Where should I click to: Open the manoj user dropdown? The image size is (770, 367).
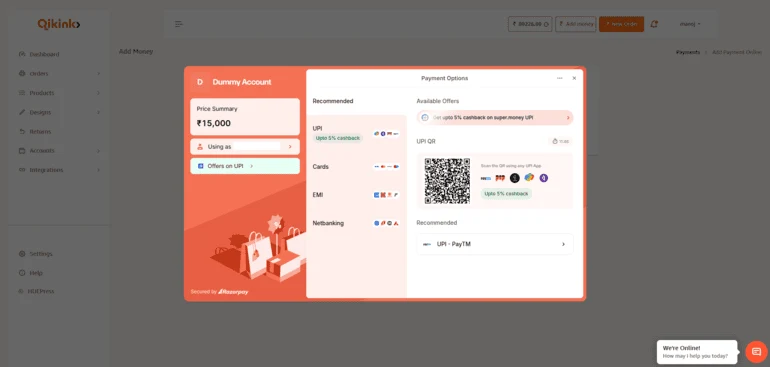[690, 24]
